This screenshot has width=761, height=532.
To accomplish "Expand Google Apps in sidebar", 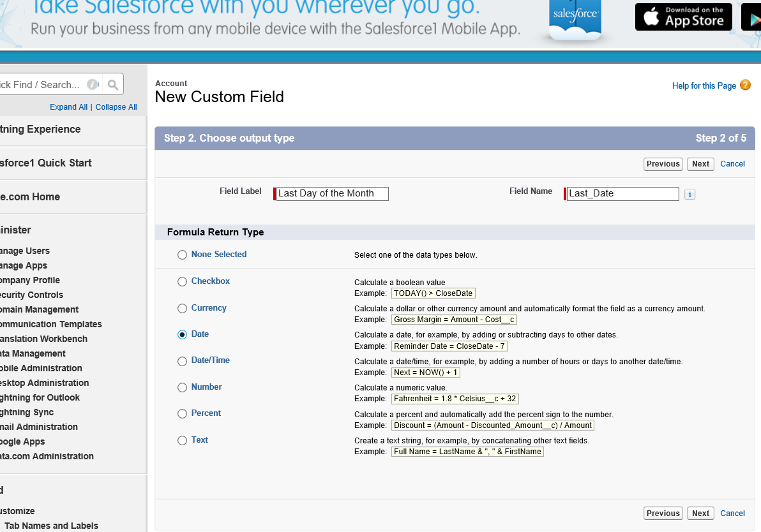I will (22, 441).
